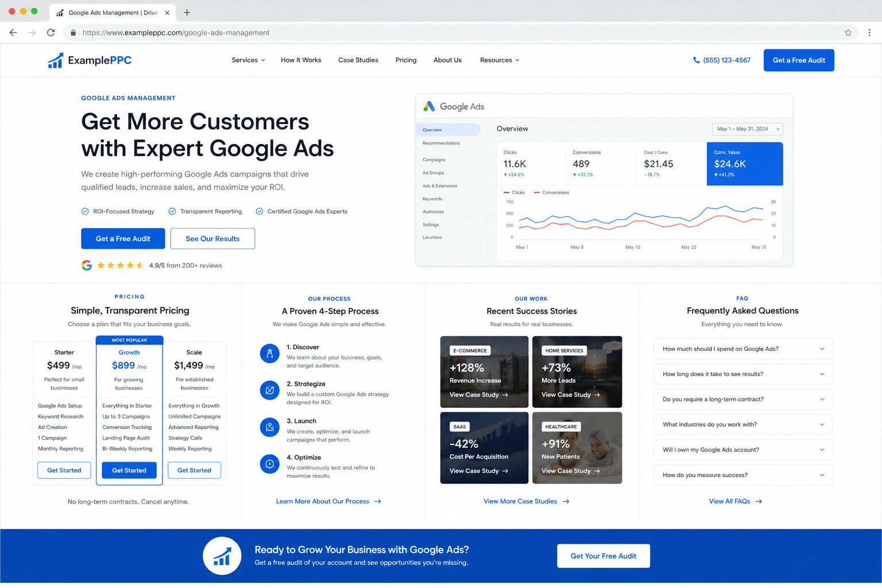Close the Google Ads Management tab
Screen dimensions: 882x588
pyautogui.click(x=167, y=13)
